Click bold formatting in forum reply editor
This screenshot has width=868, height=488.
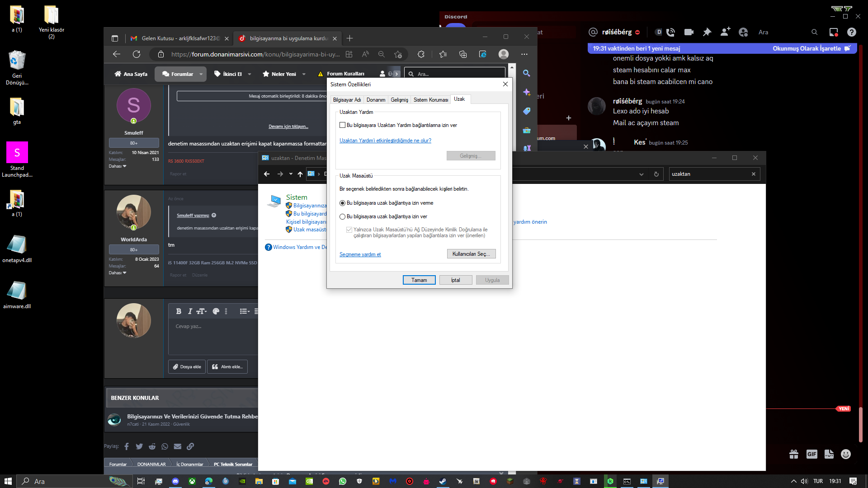pyautogui.click(x=179, y=311)
